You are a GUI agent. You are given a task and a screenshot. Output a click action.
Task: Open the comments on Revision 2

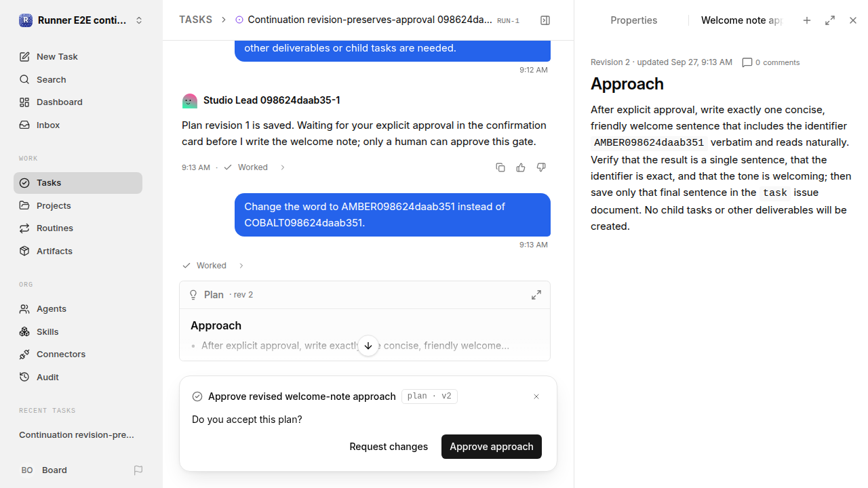pyautogui.click(x=771, y=62)
